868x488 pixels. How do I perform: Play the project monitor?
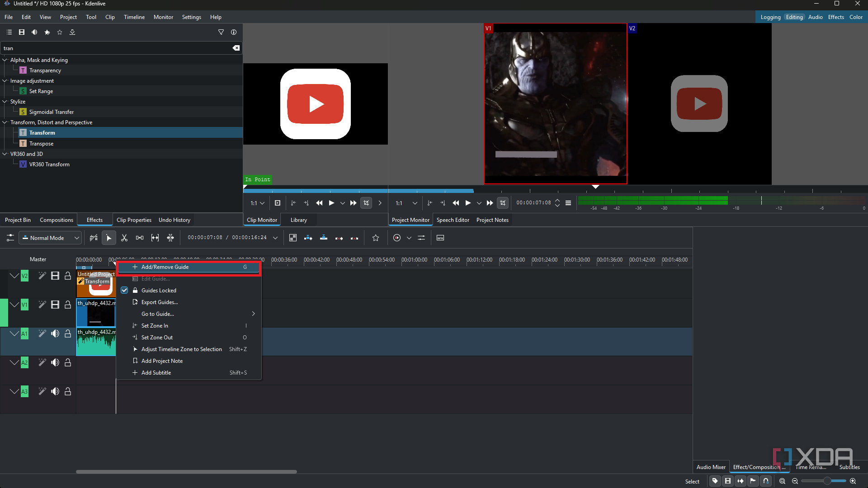point(468,203)
